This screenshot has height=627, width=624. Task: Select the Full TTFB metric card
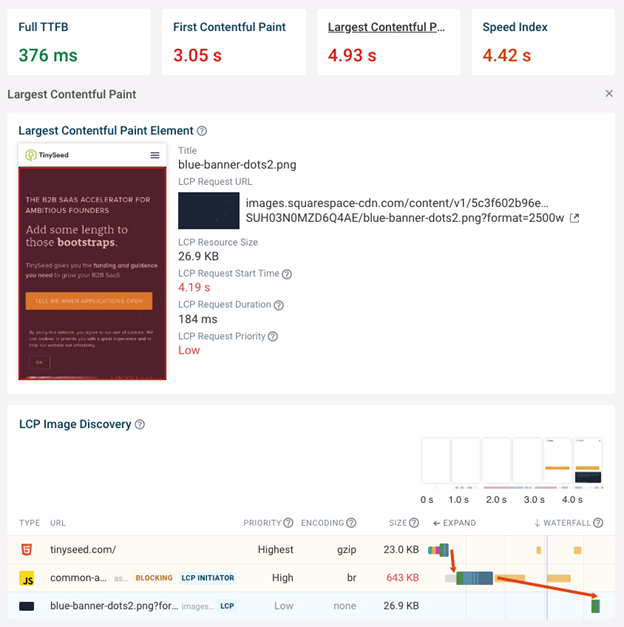tap(79, 42)
